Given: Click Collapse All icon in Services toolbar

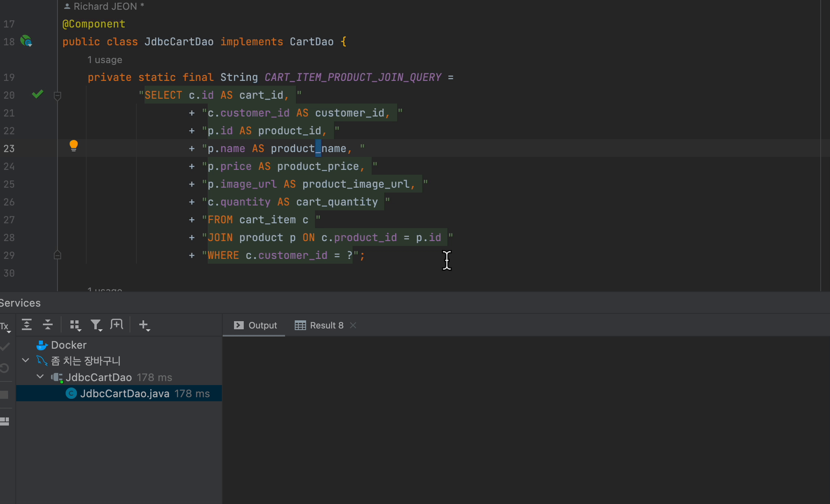Looking at the screenshot, I should (48, 325).
